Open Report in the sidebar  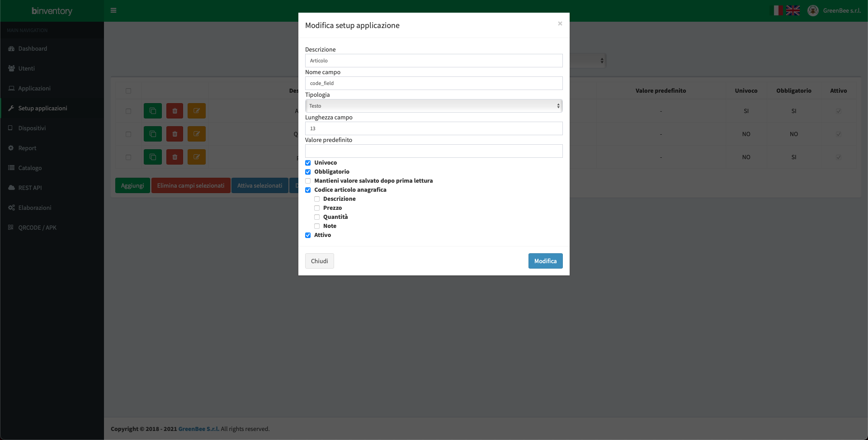(52, 148)
